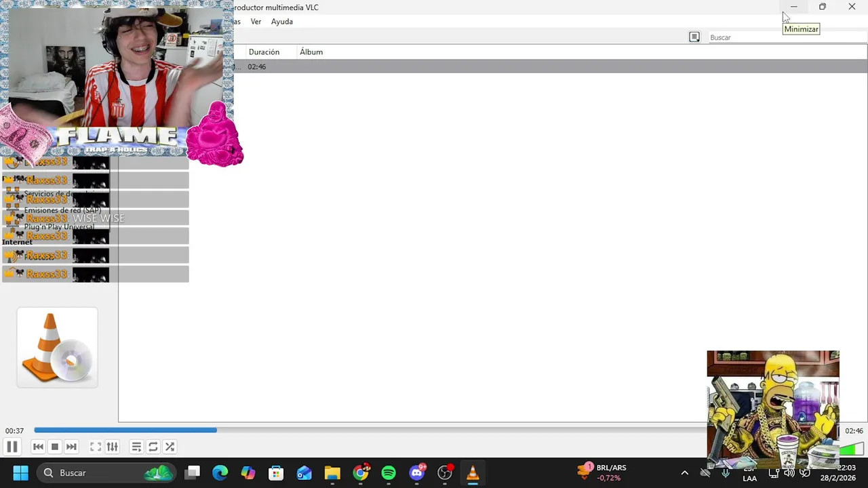
Task: Sort playlist by Álbum column
Action: [x=311, y=52]
